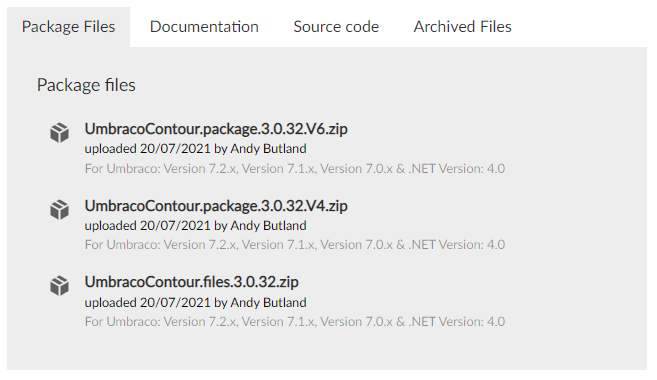Click Umbraco version compatibility line under V4.zip
Image resolution: width=657 pixels, height=380 pixels.
click(x=295, y=244)
